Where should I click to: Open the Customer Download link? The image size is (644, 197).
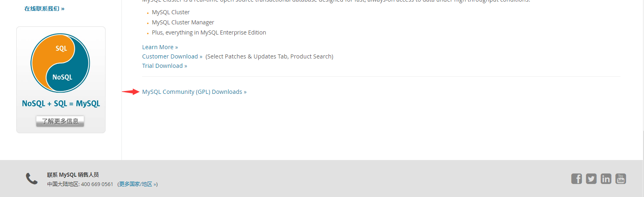click(172, 56)
